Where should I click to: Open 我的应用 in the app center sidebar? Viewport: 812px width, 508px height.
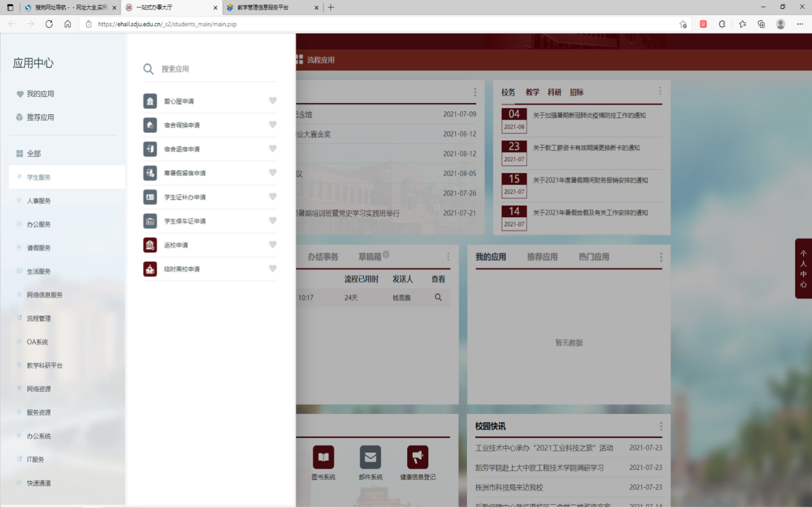click(x=40, y=94)
